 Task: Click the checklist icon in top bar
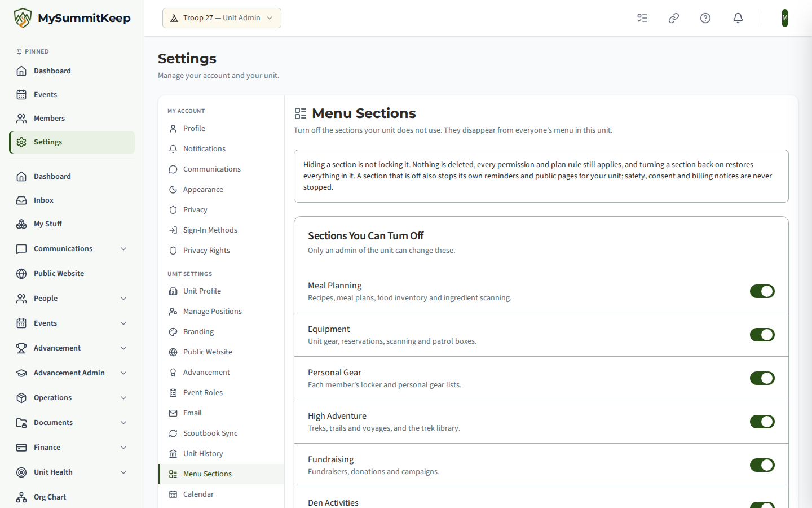[x=642, y=18]
